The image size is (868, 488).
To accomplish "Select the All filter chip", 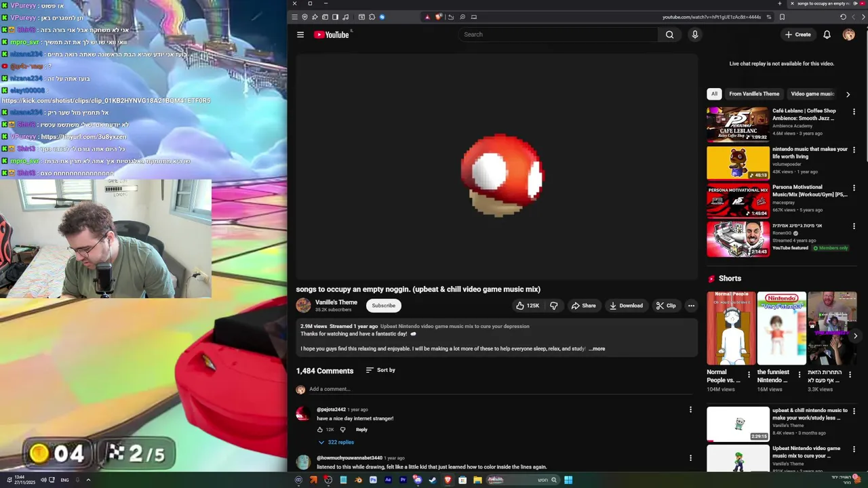I will pos(714,94).
